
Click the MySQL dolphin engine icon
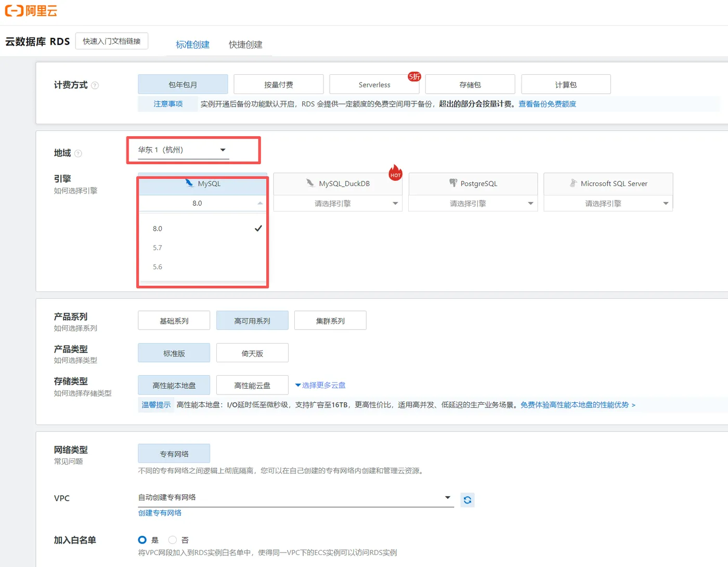pos(190,183)
